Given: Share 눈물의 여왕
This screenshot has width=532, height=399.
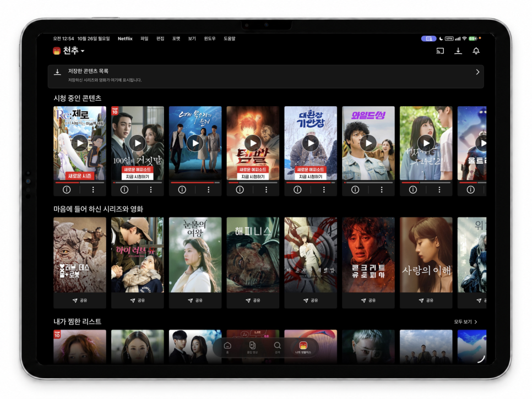Looking at the screenshot, I should tap(195, 300).
